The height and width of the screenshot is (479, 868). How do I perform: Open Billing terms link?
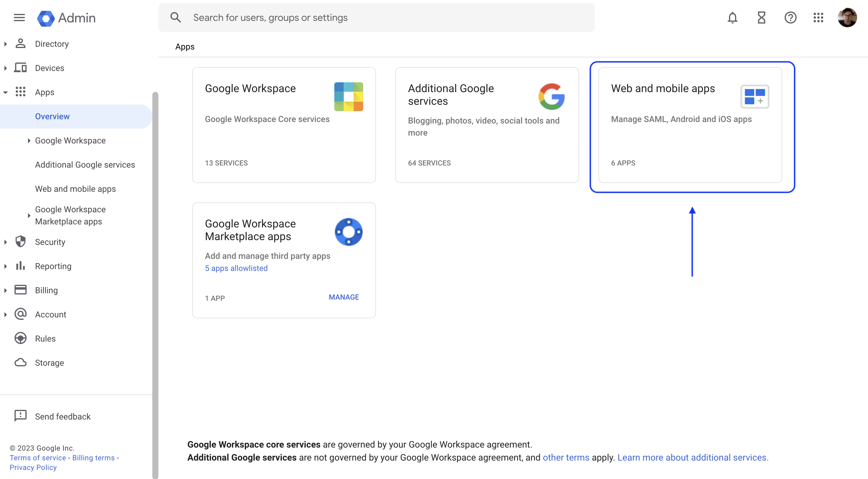94,458
